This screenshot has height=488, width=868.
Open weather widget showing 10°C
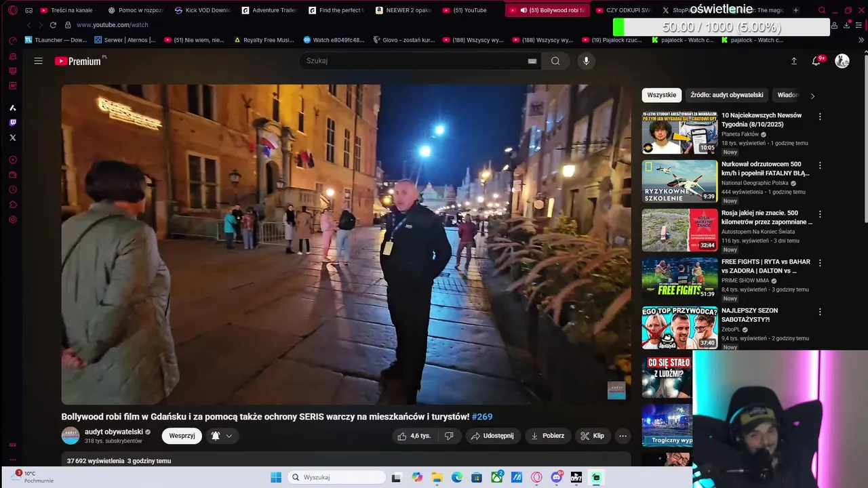point(31,477)
